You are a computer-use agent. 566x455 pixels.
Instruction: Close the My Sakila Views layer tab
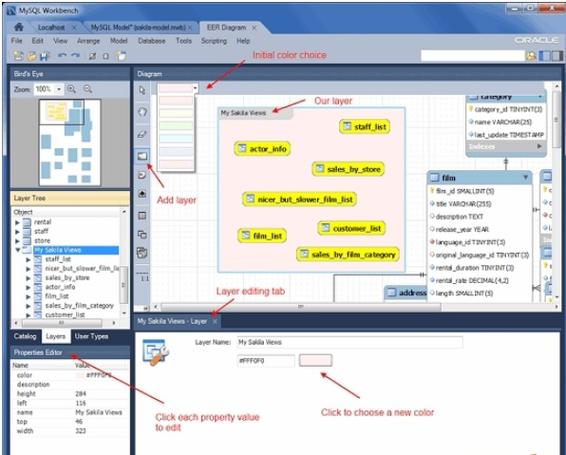click(x=215, y=321)
